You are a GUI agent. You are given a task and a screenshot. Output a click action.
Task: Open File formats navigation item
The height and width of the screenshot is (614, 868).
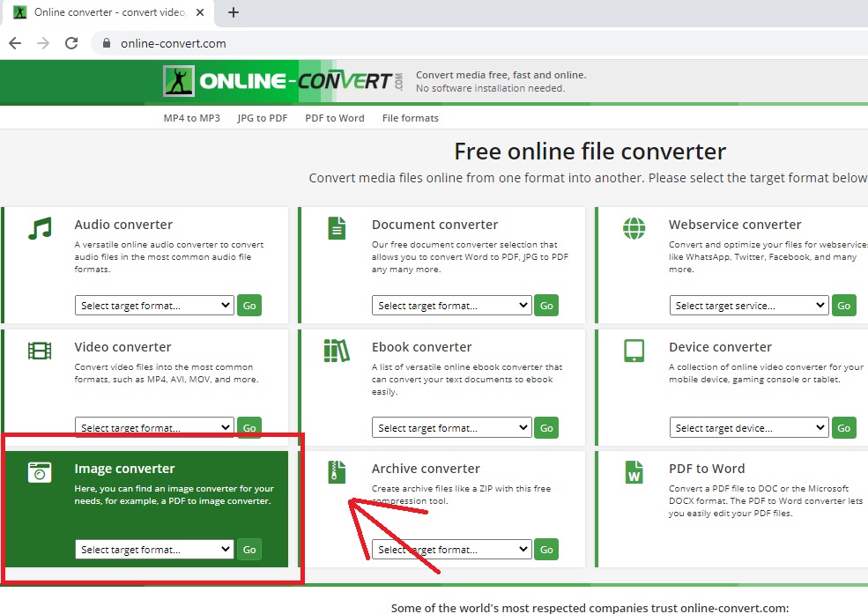pyautogui.click(x=410, y=118)
